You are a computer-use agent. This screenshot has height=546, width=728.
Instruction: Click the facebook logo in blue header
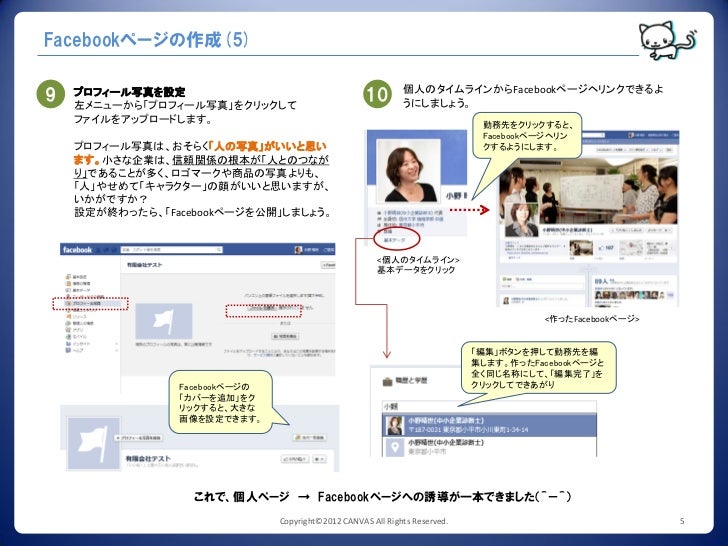pyautogui.click(x=77, y=250)
